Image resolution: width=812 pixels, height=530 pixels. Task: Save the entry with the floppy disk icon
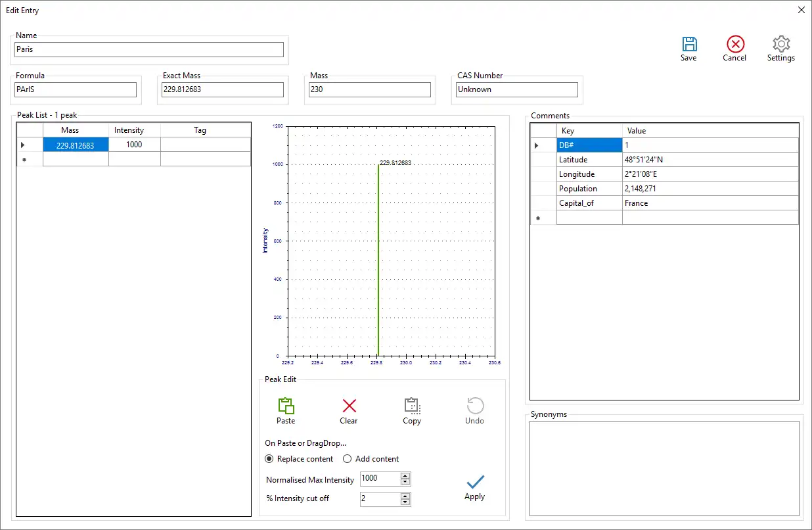coord(688,45)
